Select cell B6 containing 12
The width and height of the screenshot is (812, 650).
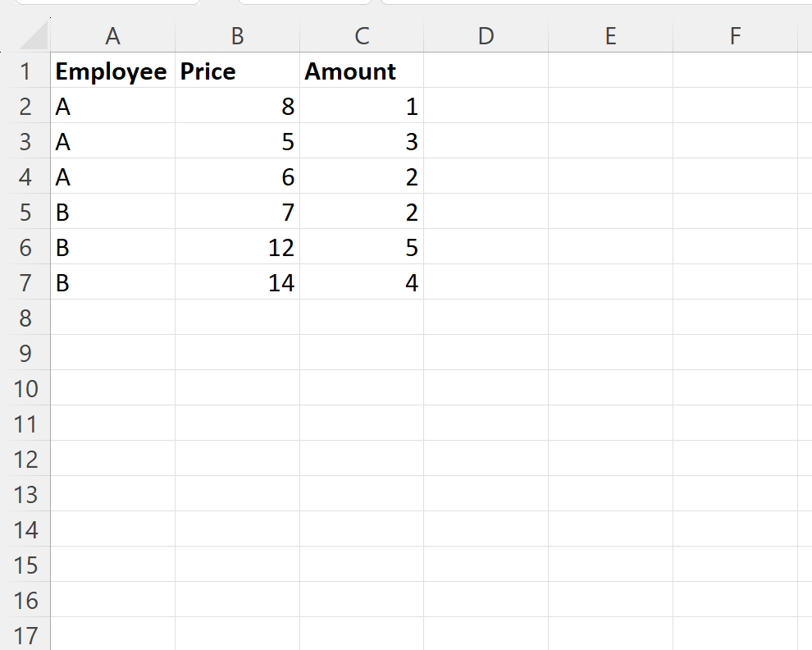coord(237,247)
